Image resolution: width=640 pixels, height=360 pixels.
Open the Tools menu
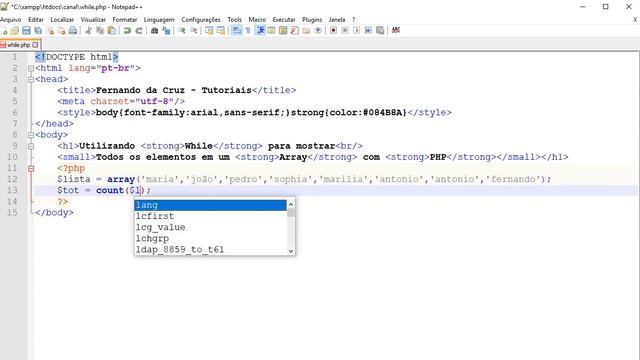pyautogui.click(x=234, y=20)
